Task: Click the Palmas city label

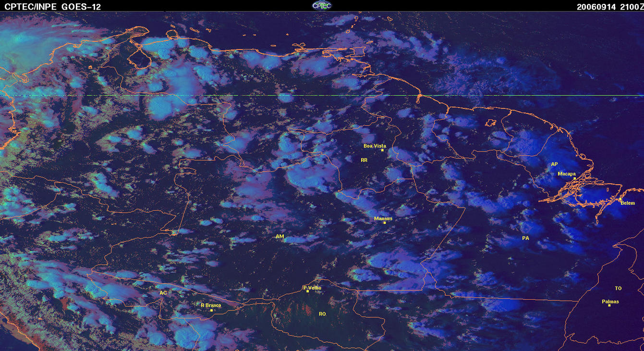Action: (x=610, y=302)
